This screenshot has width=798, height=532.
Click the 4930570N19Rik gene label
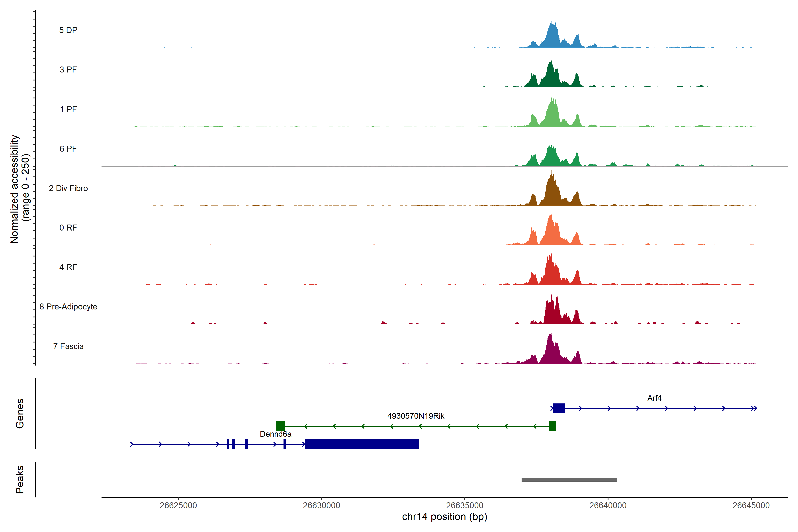[x=416, y=416]
